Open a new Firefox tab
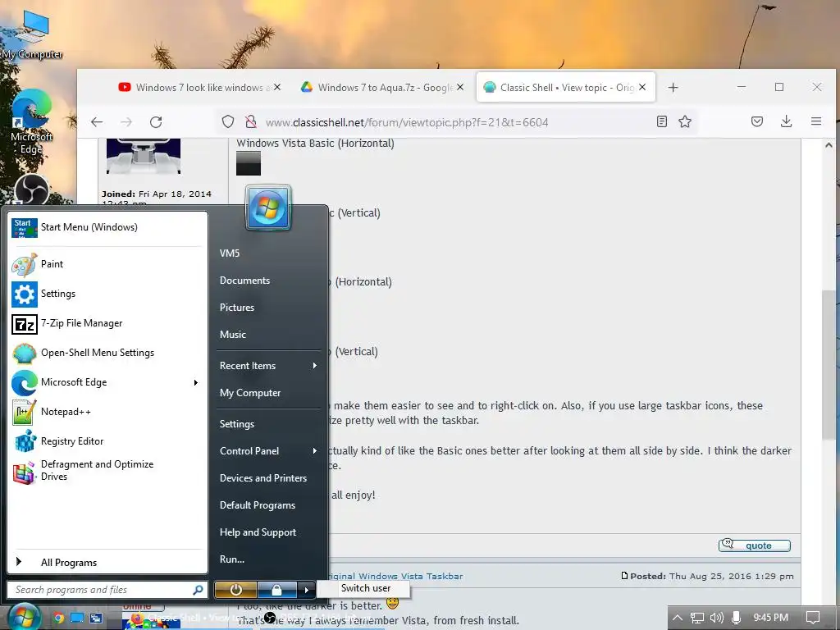The image size is (840, 630). point(673,87)
